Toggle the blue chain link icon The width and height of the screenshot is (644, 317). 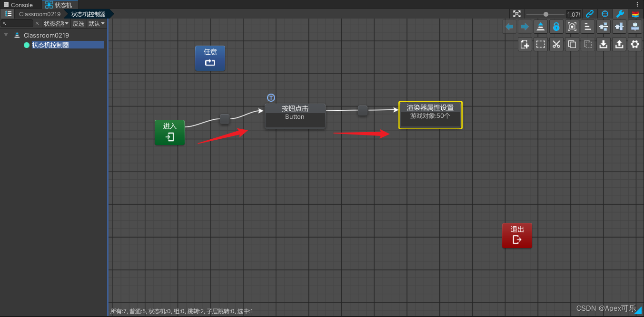pos(589,14)
